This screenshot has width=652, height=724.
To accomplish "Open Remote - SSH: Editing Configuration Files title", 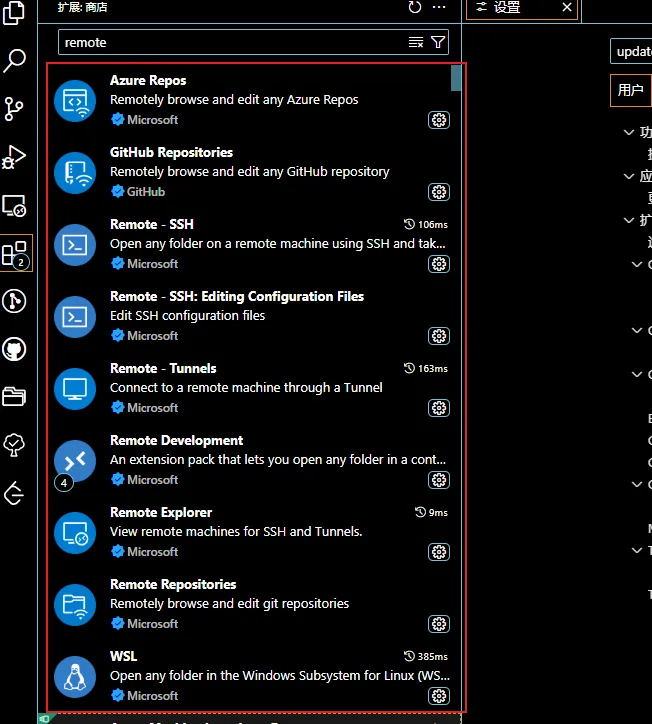I will [237, 296].
